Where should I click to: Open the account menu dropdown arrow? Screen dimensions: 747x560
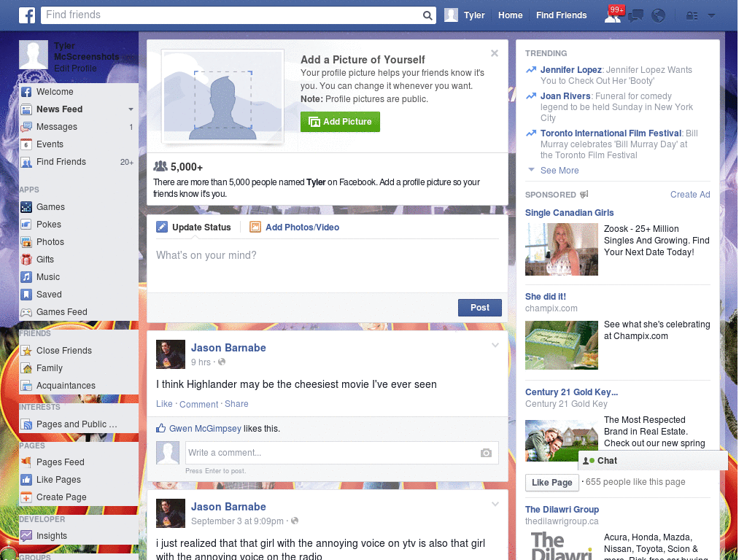point(711,16)
